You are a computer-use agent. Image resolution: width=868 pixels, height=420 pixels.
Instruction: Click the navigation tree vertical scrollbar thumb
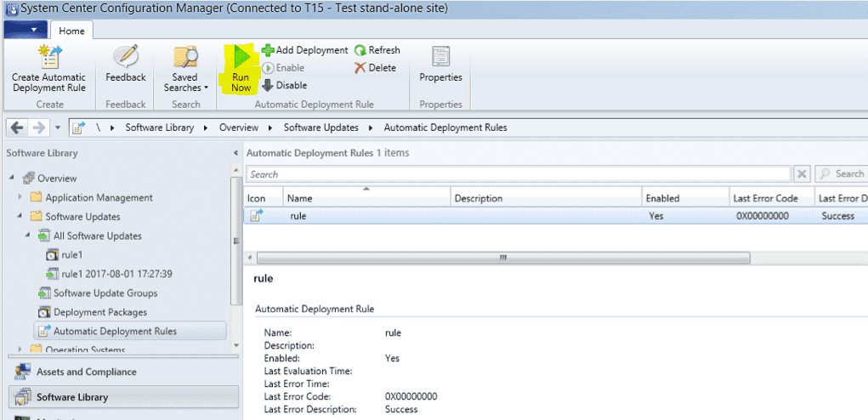pyautogui.click(x=236, y=241)
